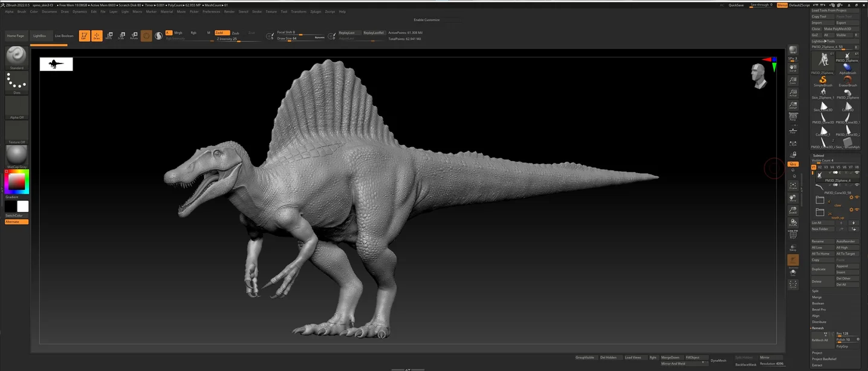Viewport: 868px width, 371px height.
Task: Expand the Merge section
Action: pos(817,297)
